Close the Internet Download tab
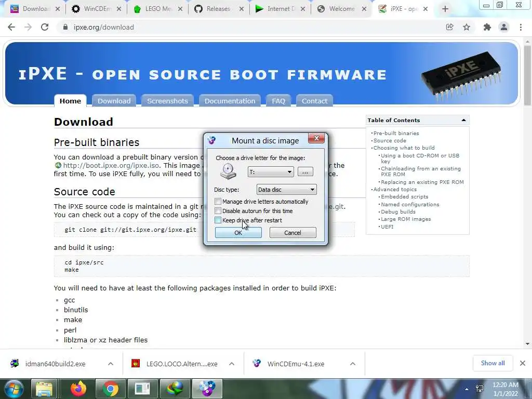 tap(303, 9)
